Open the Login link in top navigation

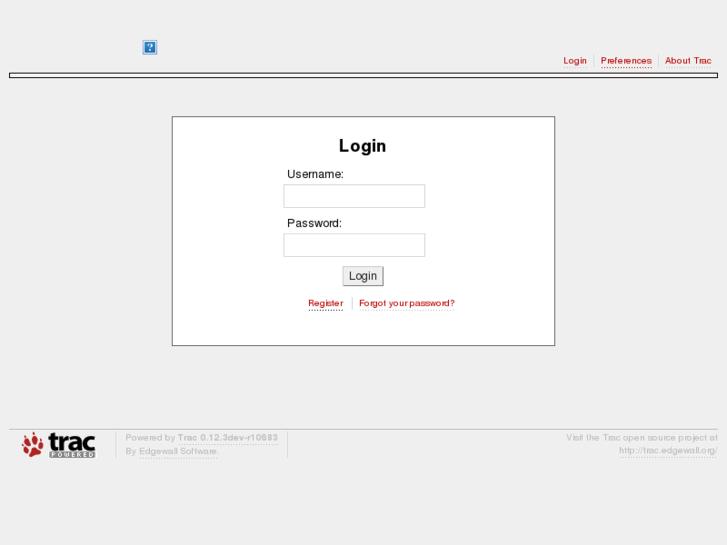575,61
